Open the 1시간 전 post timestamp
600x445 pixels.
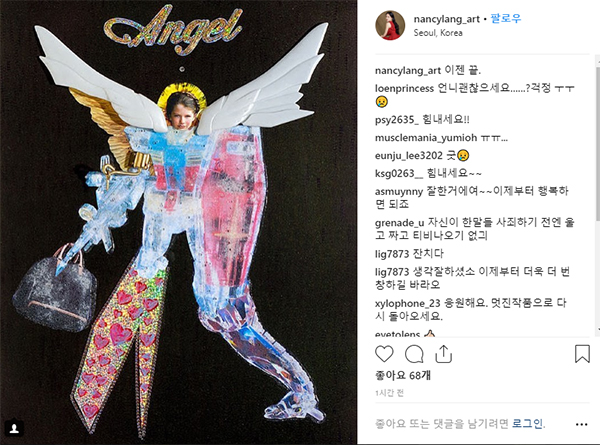(389, 393)
